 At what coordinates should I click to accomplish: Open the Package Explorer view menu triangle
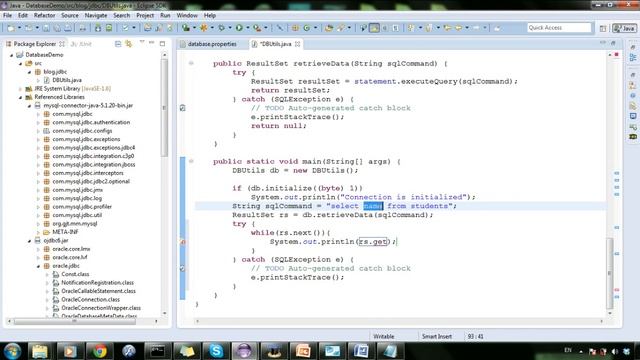(142, 42)
